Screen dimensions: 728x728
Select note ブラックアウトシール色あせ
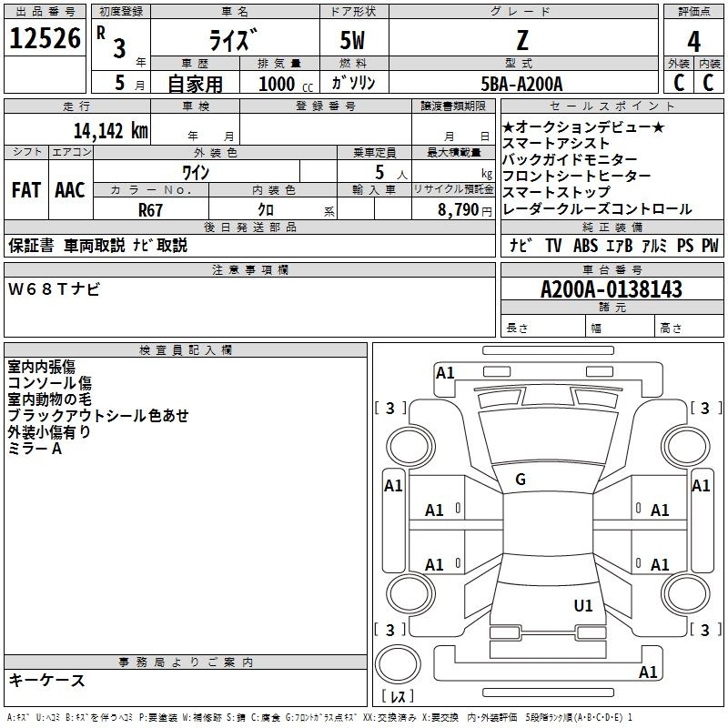98,416
